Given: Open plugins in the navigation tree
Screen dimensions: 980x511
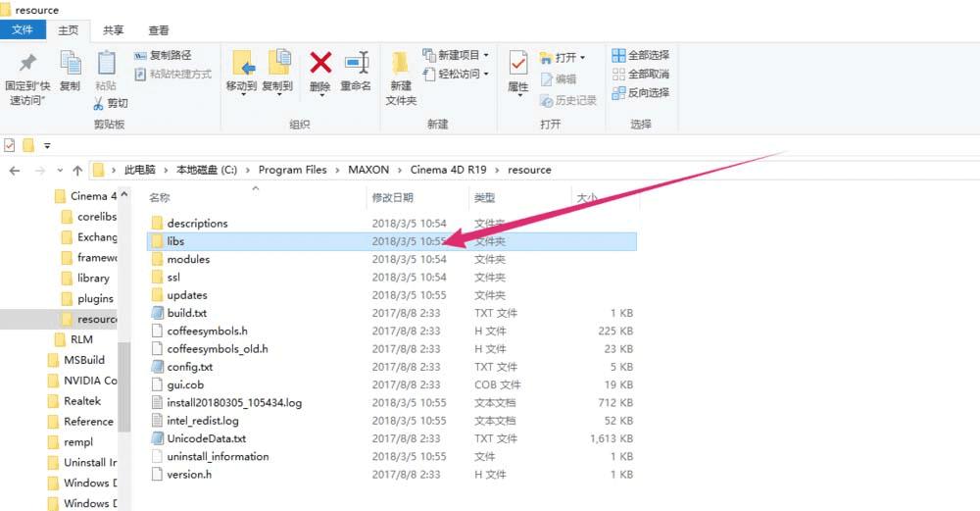Looking at the screenshot, I should pyautogui.click(x=95, y=299).
